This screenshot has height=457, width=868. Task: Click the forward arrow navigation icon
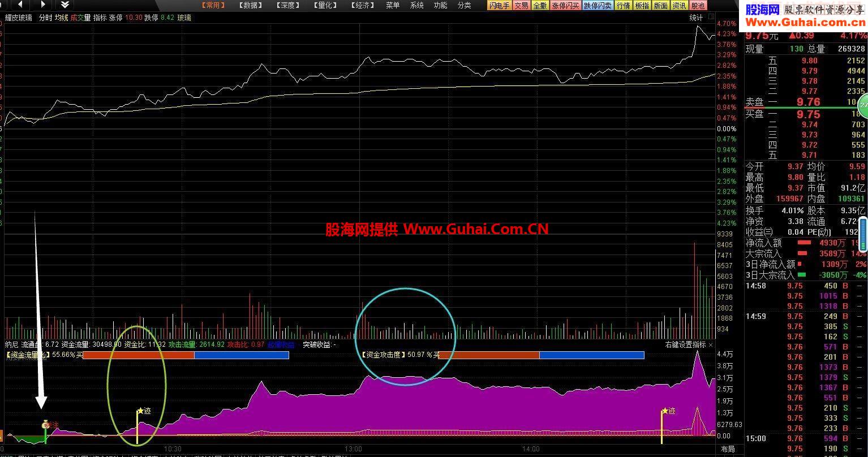43,5
